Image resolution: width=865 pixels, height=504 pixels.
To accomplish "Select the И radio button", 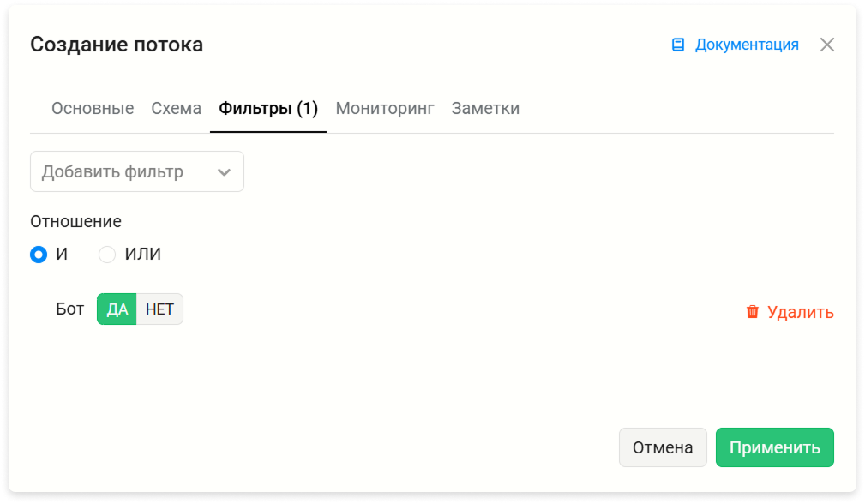I will (39, 255).
